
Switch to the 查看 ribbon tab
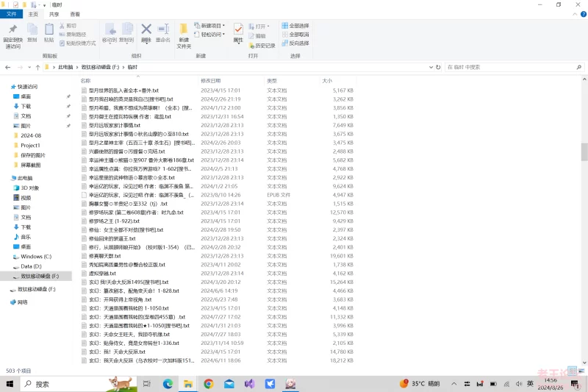pos(75,14)
